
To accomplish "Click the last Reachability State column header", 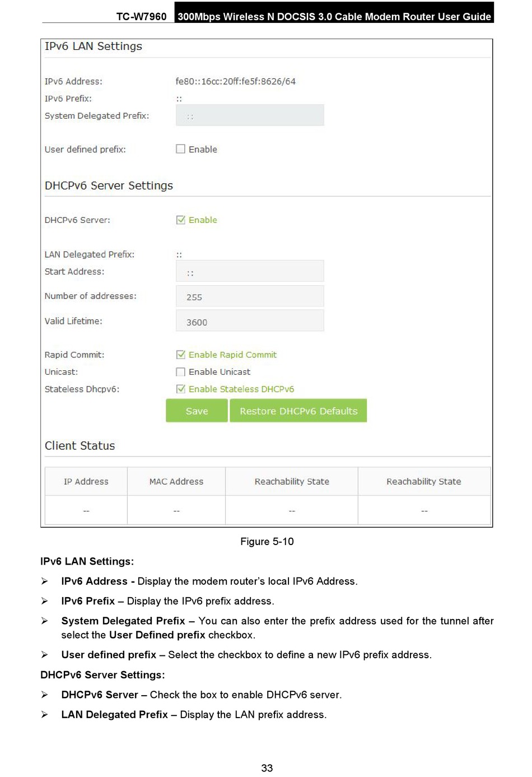I will point(424,481).
